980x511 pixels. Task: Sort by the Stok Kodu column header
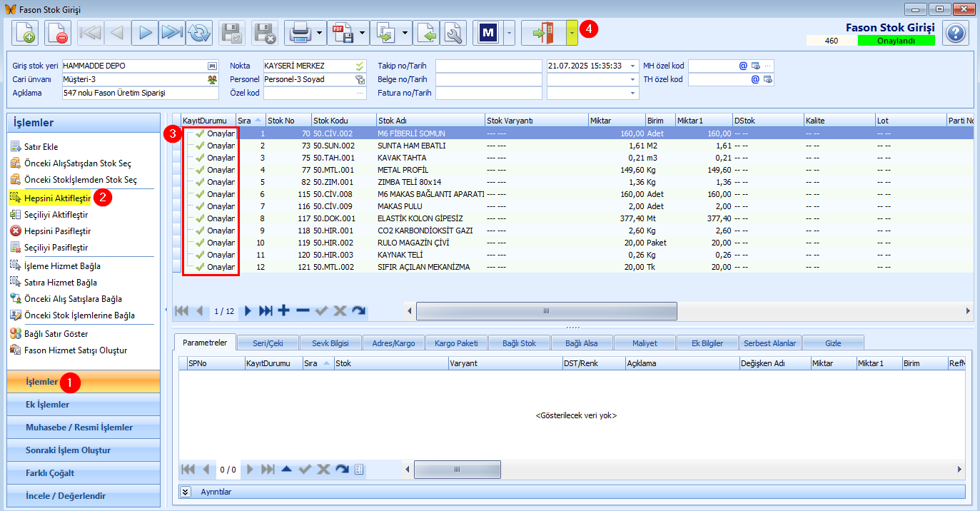point(343,121)
